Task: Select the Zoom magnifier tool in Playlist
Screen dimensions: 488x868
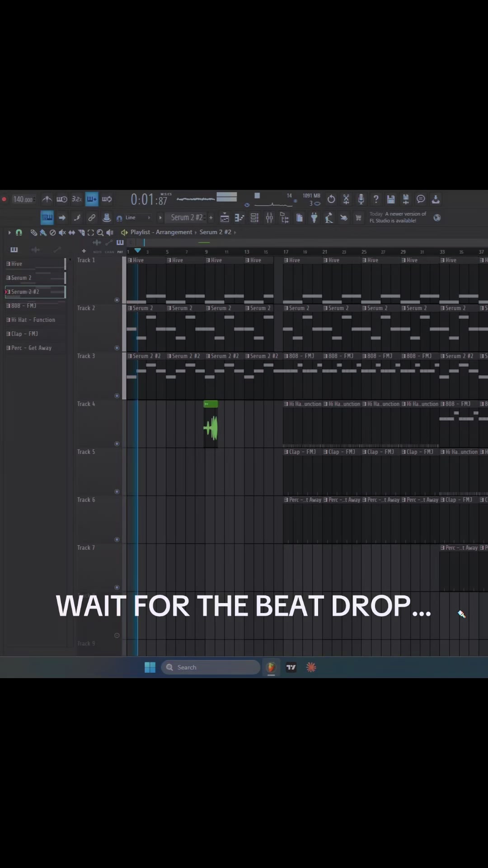Action: [100, 232]
